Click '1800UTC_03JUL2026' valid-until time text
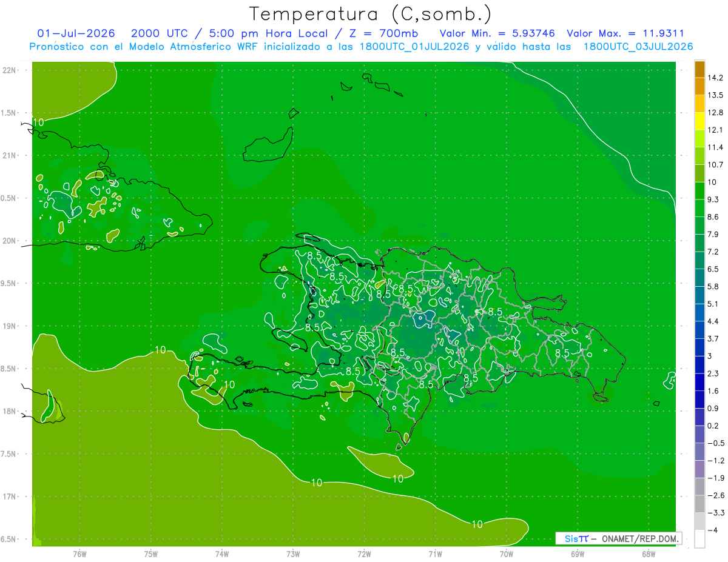The width and height of the screenshot is (728, 562). (638, 47)
